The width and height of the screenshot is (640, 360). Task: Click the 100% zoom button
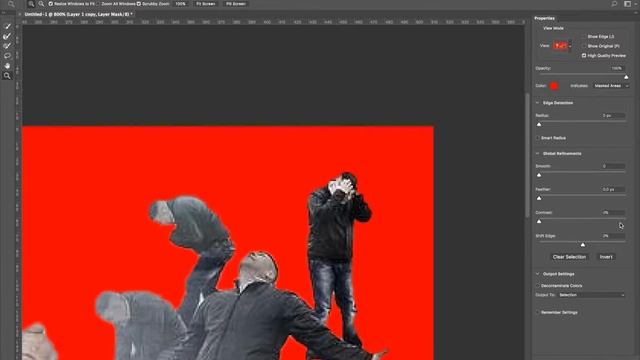click(x=180, y=4)
